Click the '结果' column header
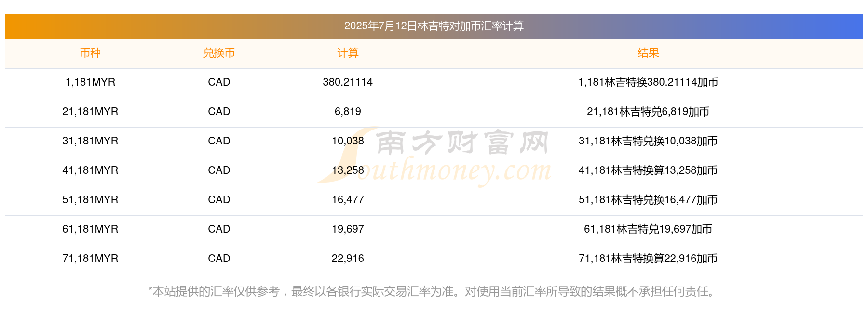Viewport: 868px width, 313px height. pyautogui.click(x=648, y=53)
